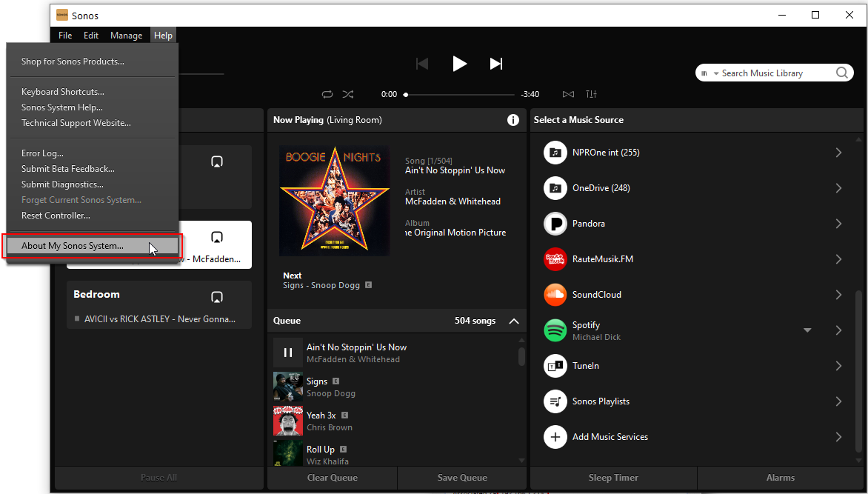Image resolution: width=868 pixels, height=494 pixels.
Task: Click the top room's group button icon
Action: pyautogui.click(x=217, y=161)
